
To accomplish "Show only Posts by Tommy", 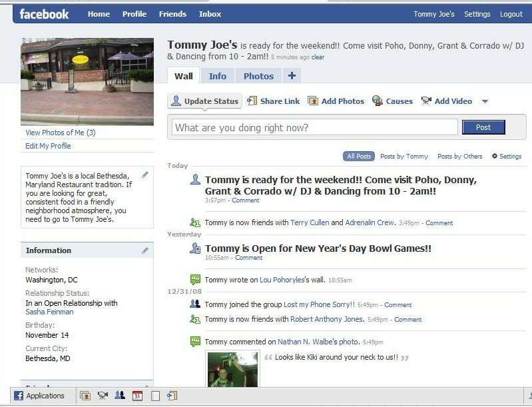I will point(403,157).
